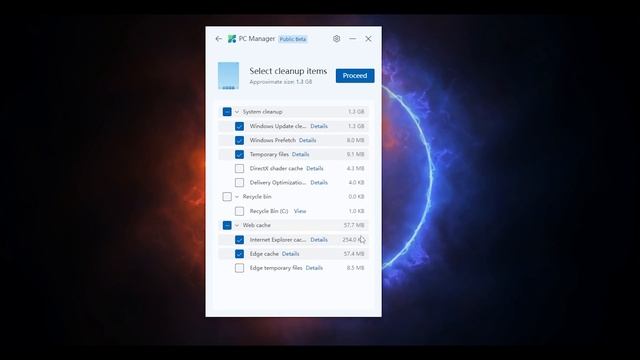Toggle the System cleanup group checkbox
Screen dimensions: 640x360
[x=227, y=111]
